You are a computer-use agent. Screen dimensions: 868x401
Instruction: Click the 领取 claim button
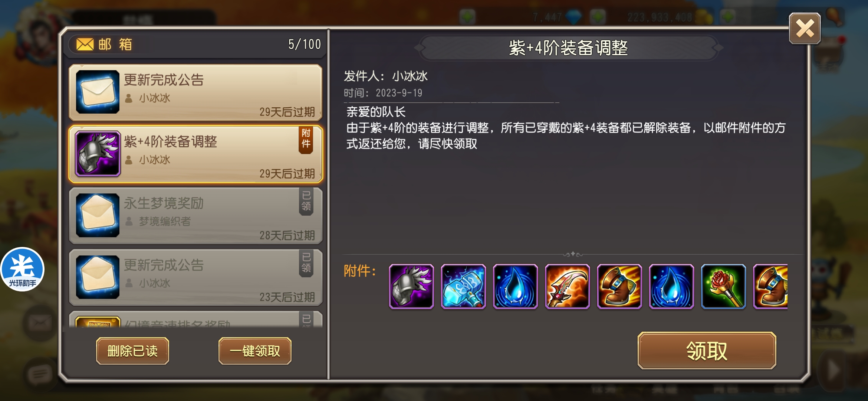(x=707, y=351)
